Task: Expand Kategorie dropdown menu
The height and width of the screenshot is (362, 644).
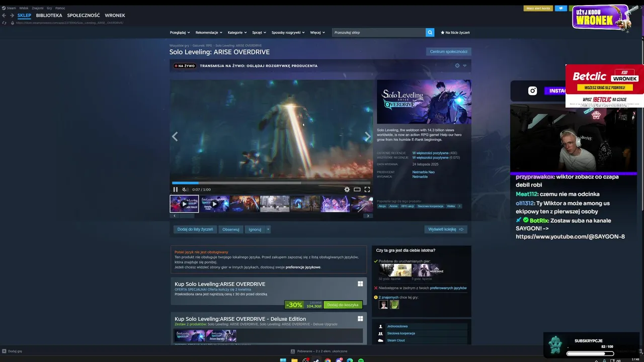Action: coord(237,32)
